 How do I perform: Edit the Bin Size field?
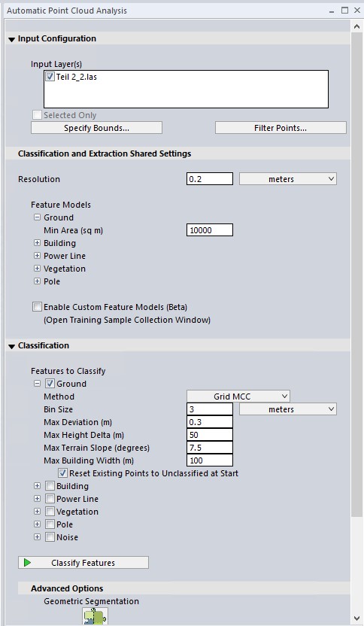tap(210, 409)
